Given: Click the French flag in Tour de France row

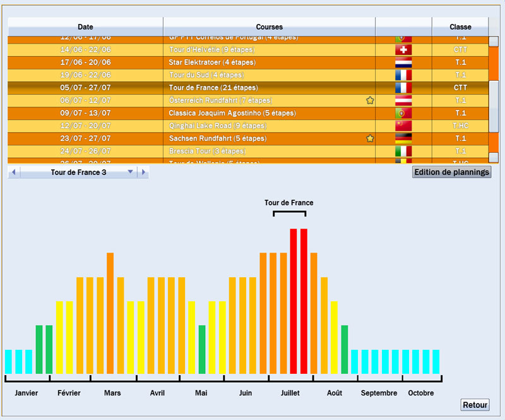Looking at the screenshot, I should (x=403, y=88).
